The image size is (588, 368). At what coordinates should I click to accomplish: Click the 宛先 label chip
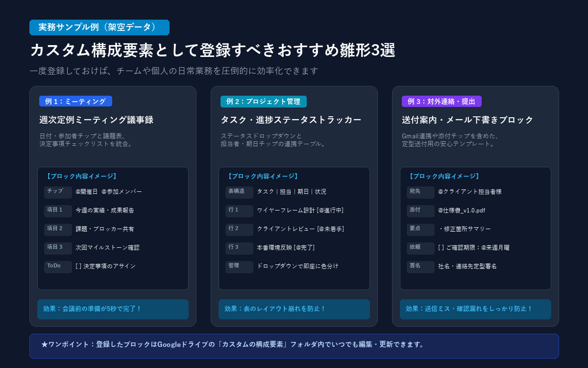[x=420, y=192]
